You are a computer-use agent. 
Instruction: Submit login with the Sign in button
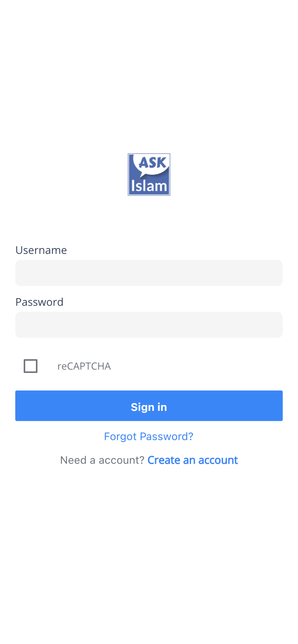[x=149, y=406]
